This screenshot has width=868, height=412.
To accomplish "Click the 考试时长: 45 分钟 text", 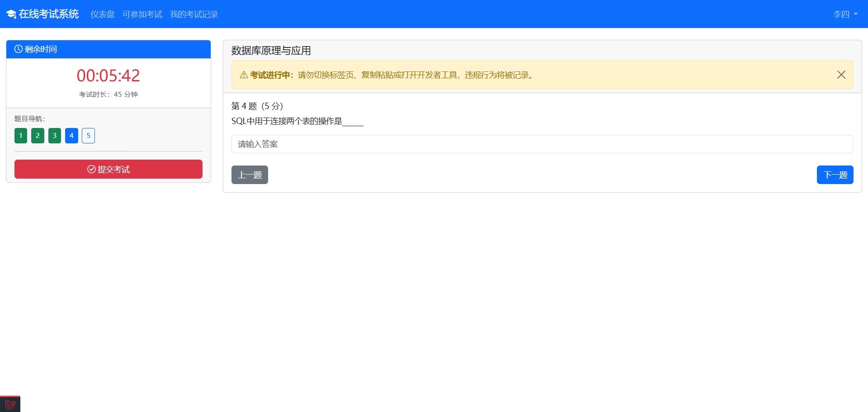I will (108, 95).
